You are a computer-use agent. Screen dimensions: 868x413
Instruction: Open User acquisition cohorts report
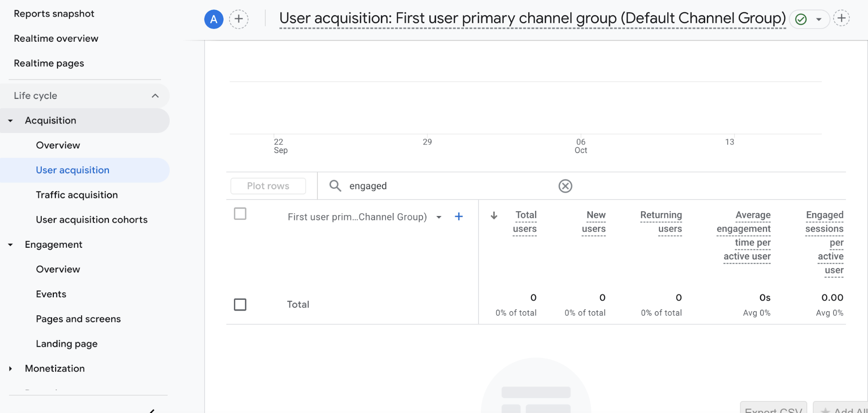92,220
